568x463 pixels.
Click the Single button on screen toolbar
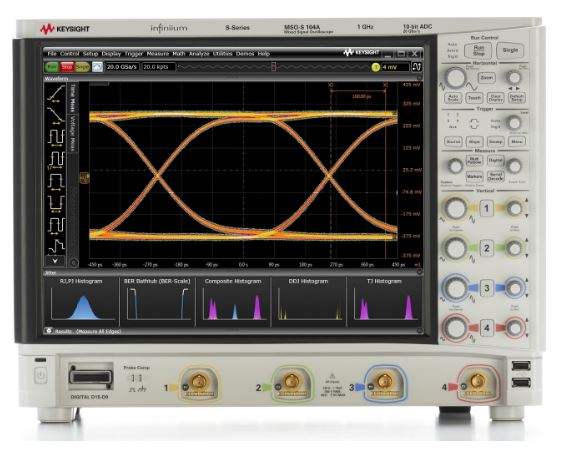click(82, 67)
